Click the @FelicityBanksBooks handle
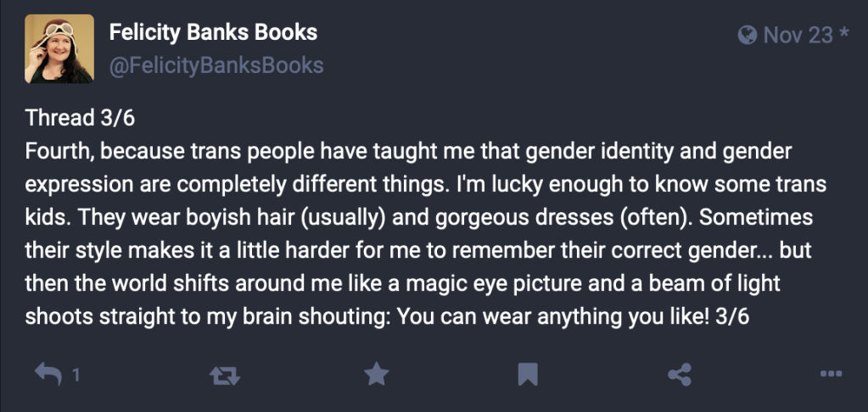This screenshot has height=412, width=868. (x=216, y=64)
